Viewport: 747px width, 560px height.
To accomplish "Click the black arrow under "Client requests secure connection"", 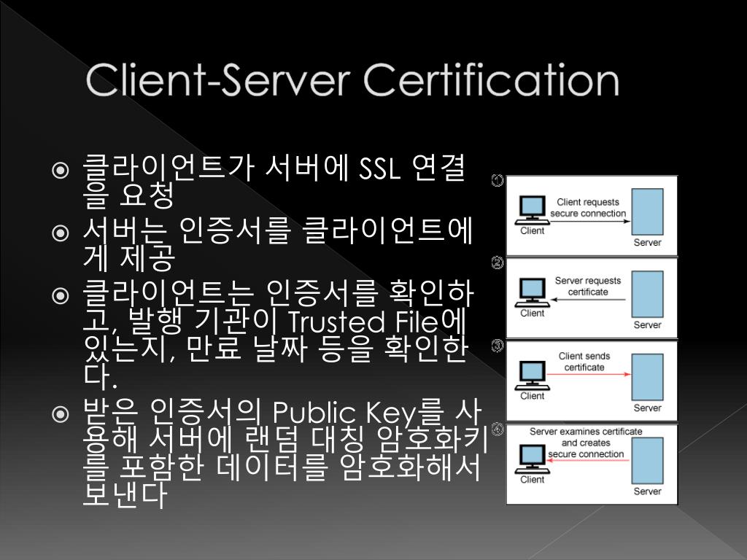I will [x=590, y=221].
